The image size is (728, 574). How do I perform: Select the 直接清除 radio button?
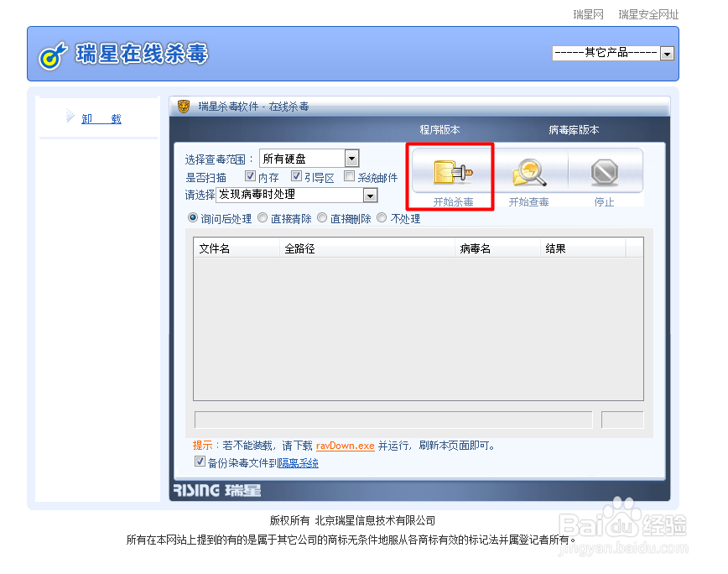pyautogui.click(x=263, y=217)
